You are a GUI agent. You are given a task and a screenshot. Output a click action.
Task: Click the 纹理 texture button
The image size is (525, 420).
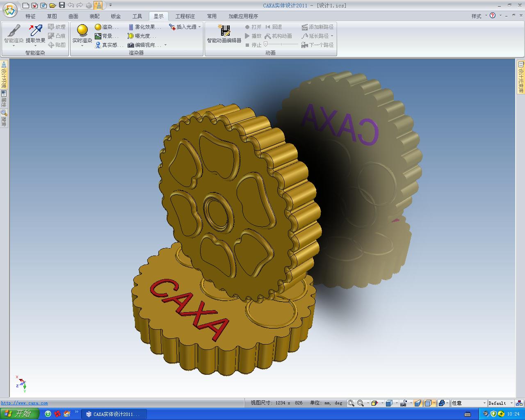tap(57, 27)
